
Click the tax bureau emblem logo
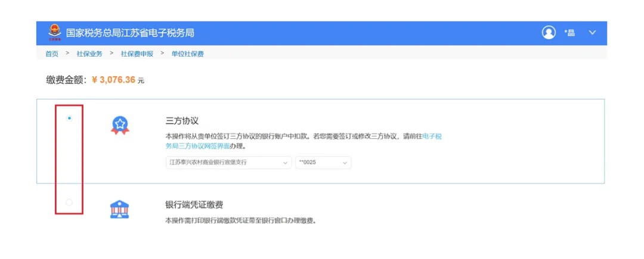click(54, 33)
